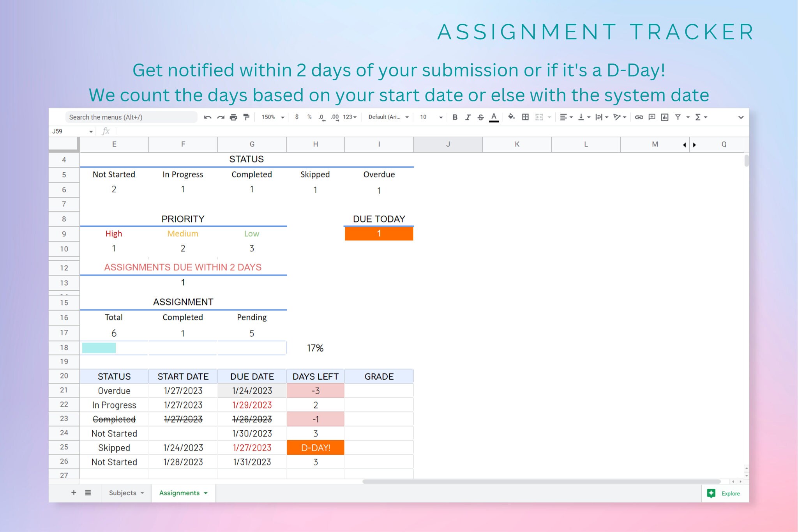Toggle bold formatting

coord(455,117)
